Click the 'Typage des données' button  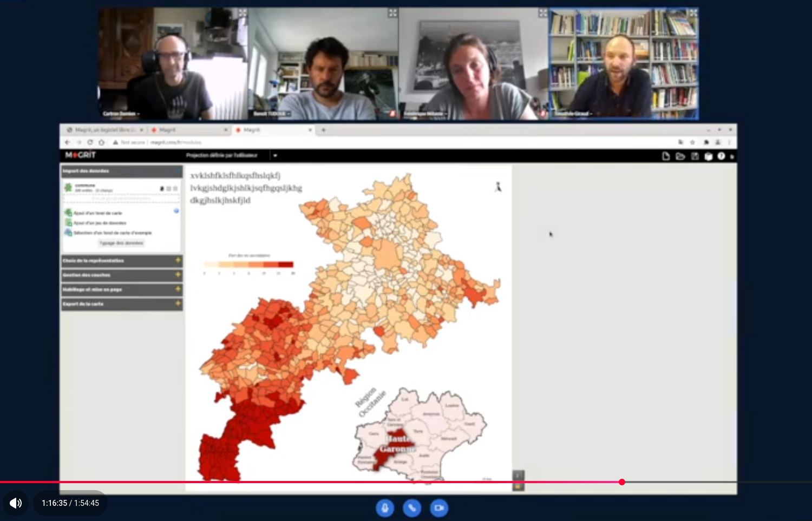coord(122,243)
